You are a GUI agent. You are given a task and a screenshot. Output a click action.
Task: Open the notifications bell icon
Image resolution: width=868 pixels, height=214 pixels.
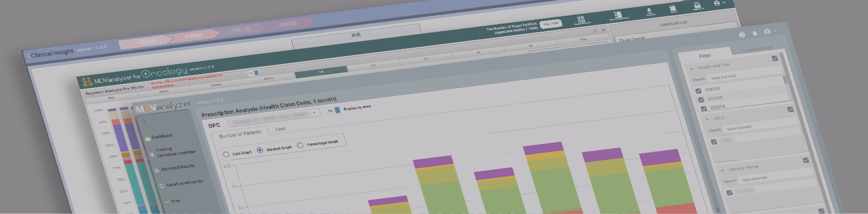coord(755,33)
